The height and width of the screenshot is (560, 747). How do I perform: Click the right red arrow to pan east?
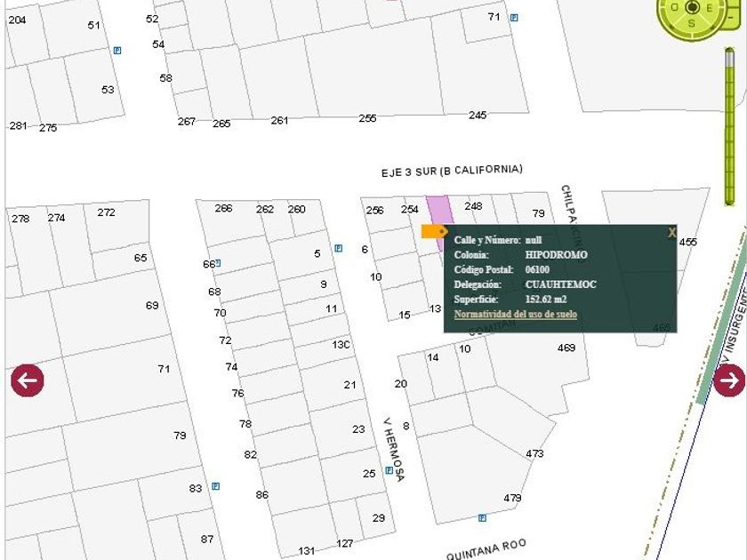(x=729, y=380)
